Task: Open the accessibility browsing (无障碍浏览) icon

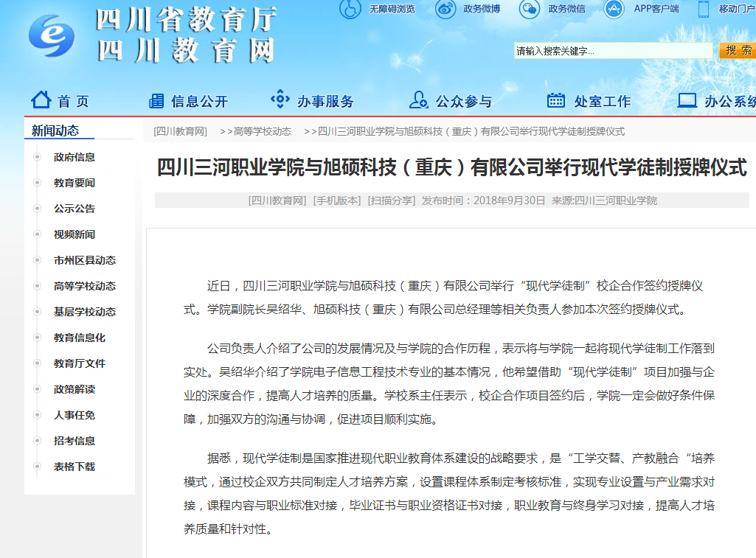Action: pyautogui.click(x=351, y=9)
